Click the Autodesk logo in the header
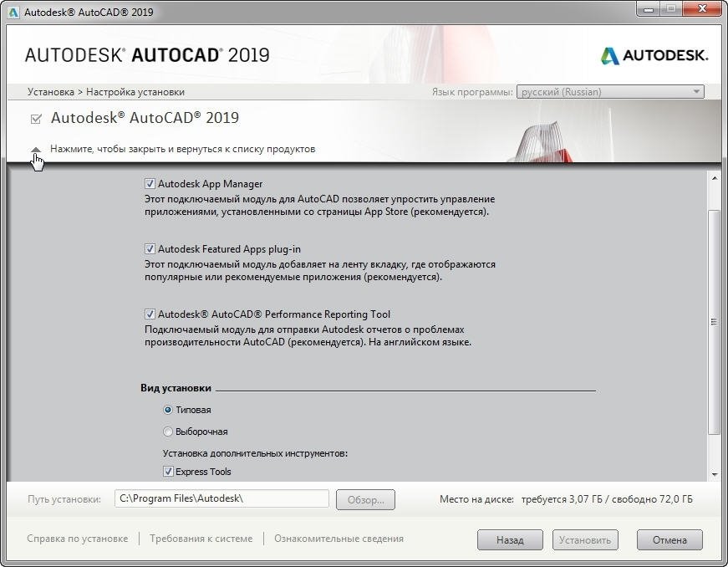This screenshot has height=567, width=728. [654, 56]
